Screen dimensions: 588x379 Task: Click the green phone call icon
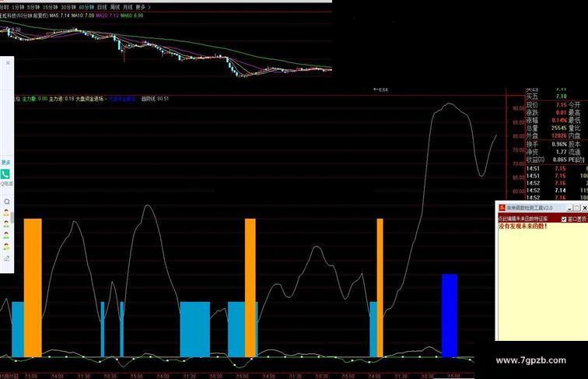pos(5,174)
